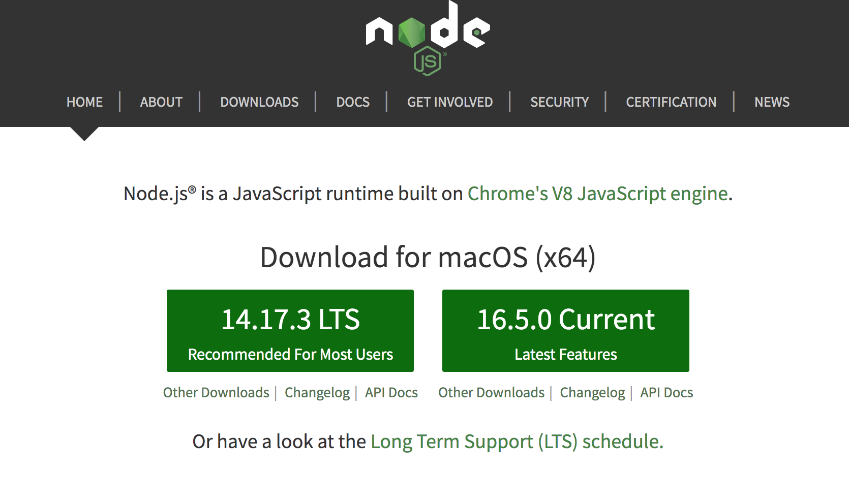Open Long Term Support (LTS) schedule link

pos(517,442)
